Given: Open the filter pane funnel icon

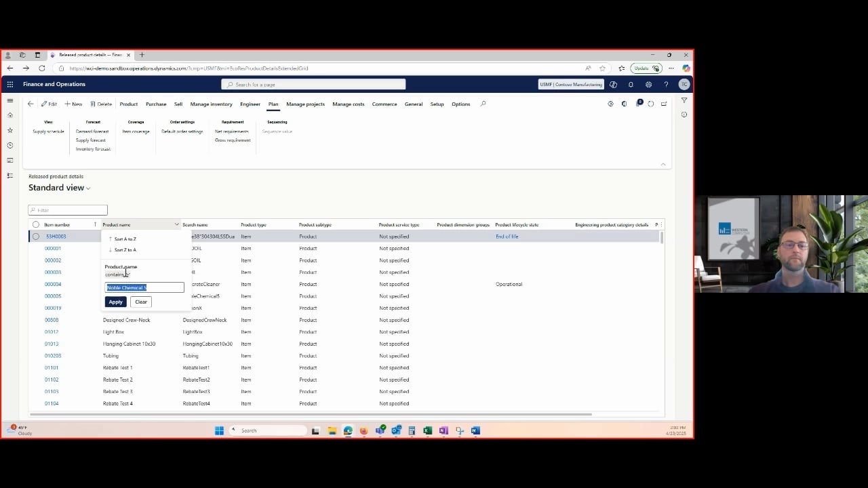Looking at the screenshot, I should point(684,100).
